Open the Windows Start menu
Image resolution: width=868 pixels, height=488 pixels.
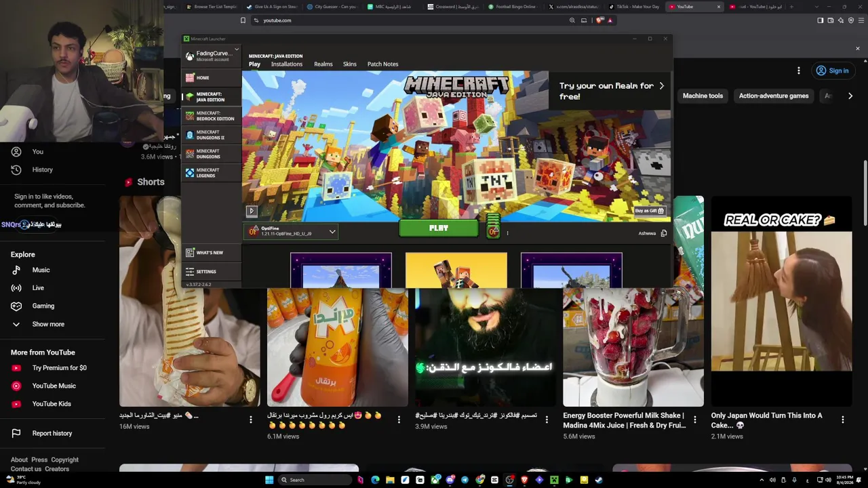point(269,480)
